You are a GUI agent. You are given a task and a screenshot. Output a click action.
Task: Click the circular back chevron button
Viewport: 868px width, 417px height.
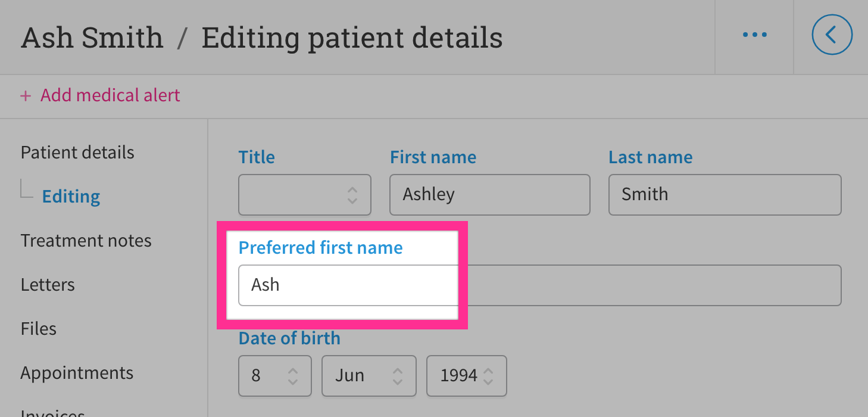[832, 35]
